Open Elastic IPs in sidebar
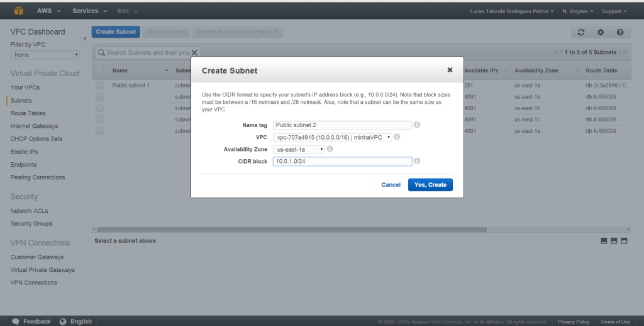 (x=25, y=152)
